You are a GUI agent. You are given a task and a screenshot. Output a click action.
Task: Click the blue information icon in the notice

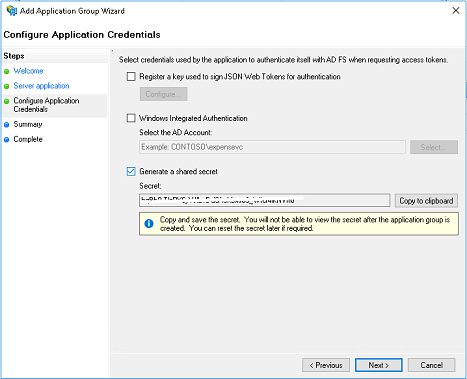[x=149, y=224]
